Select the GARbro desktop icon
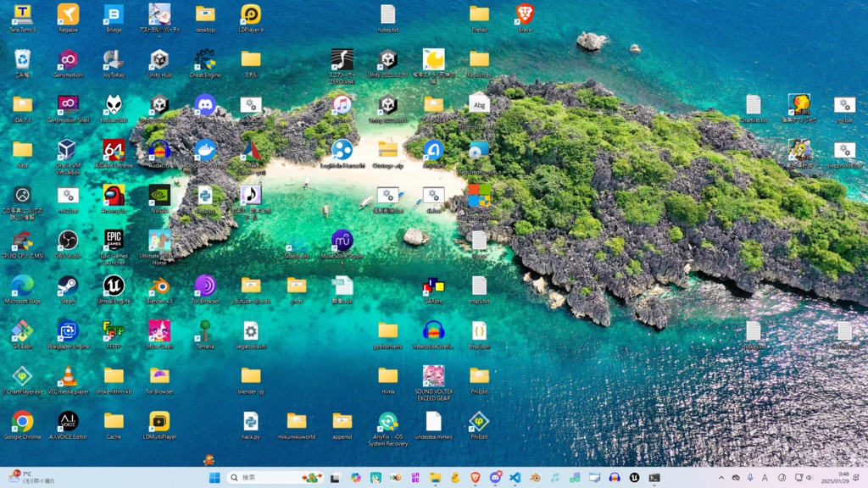This screenshot has height=488, width=868. [x=433, y=290]
